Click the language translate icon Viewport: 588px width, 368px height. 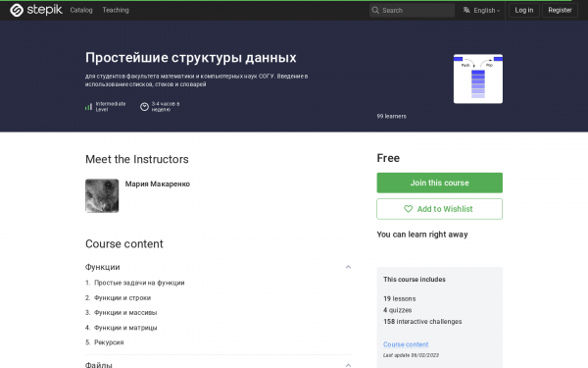(466, 10)
